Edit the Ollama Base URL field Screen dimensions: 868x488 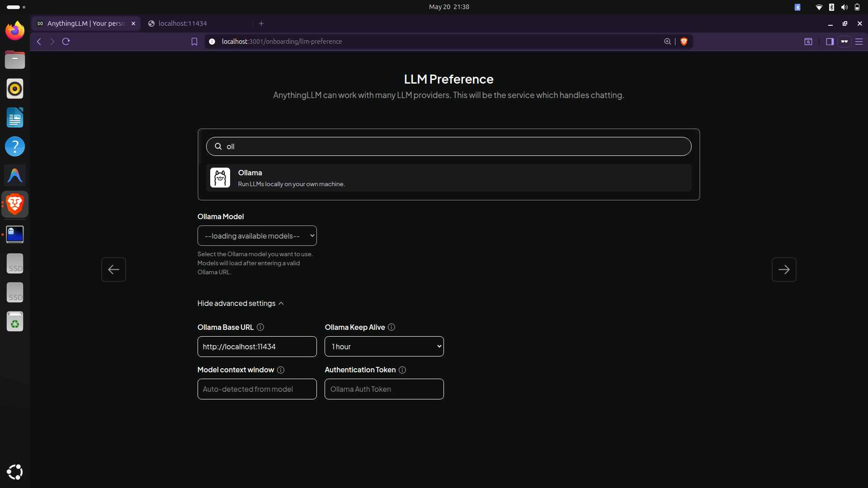[257, 347]
